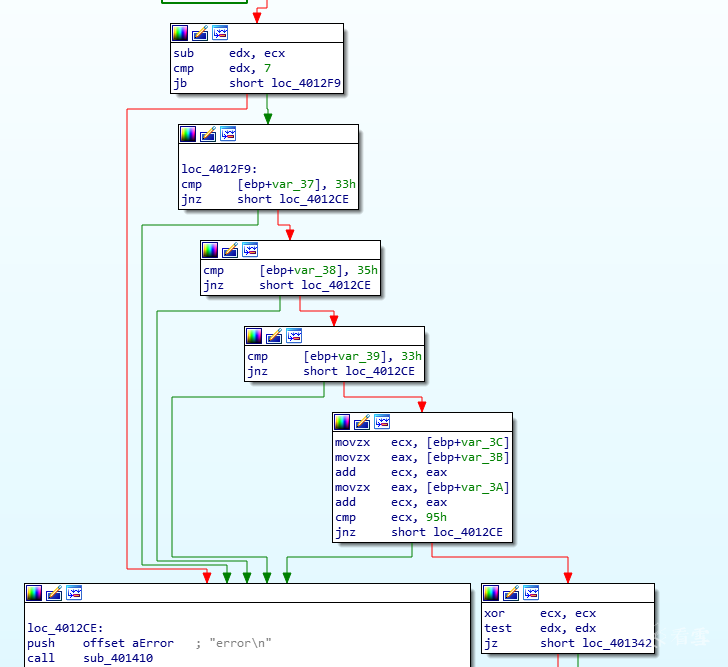Click jnz line under the var_38 compare

[286, 285]
